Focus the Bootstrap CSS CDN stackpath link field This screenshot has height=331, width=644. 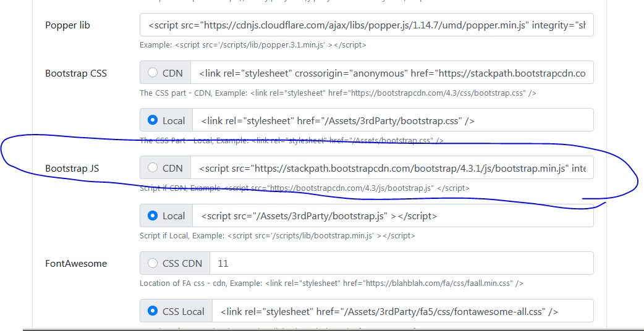tap(392, 73)
